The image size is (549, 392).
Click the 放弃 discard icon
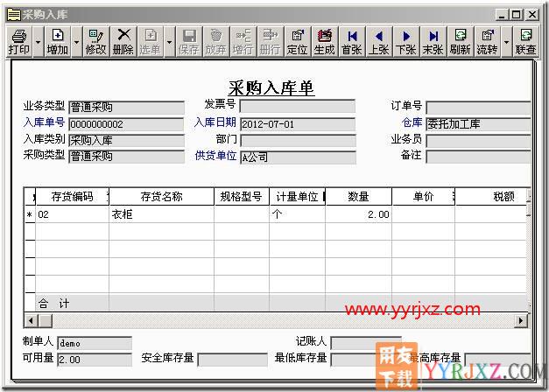(x=216, y=42)
